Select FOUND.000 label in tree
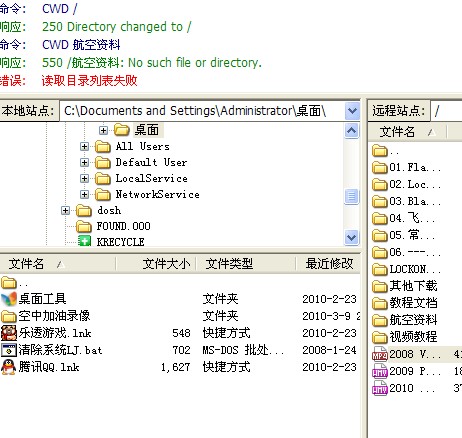462x438 pixels. click(124, 226)
